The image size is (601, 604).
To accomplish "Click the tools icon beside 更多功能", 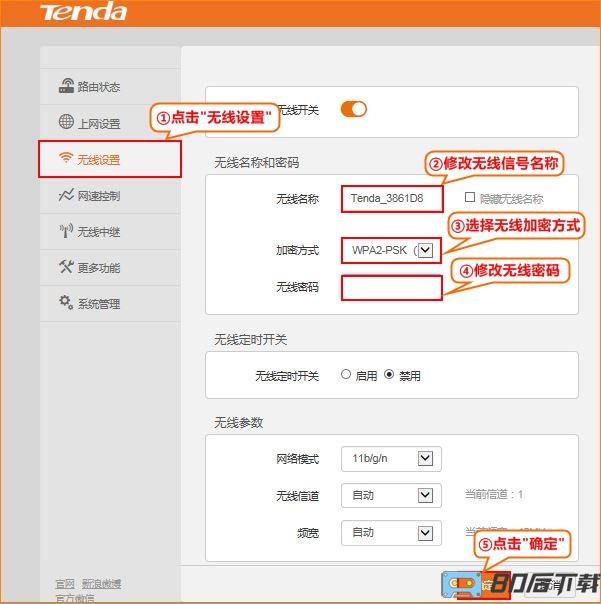I will click(x=66, y=267).
